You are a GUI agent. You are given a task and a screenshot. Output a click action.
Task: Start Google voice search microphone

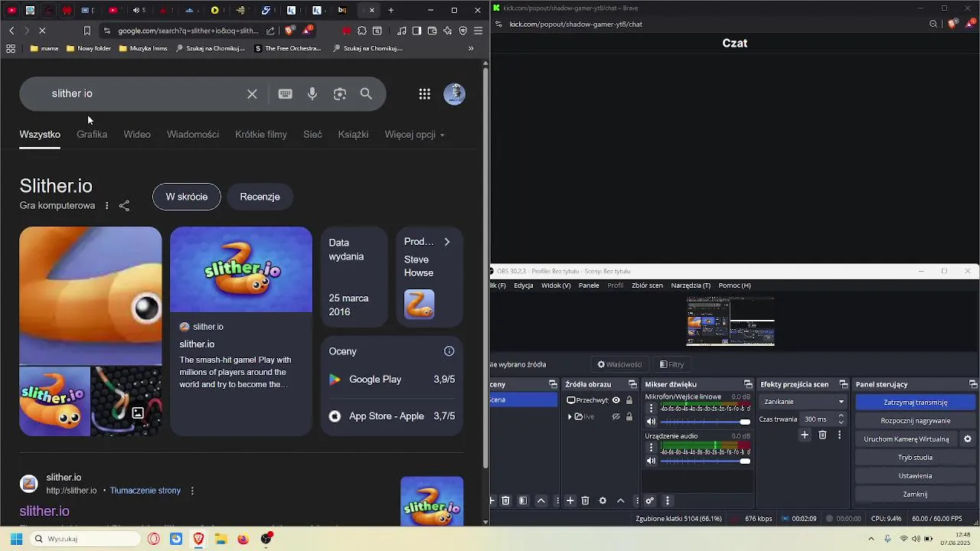click(312, 93)
